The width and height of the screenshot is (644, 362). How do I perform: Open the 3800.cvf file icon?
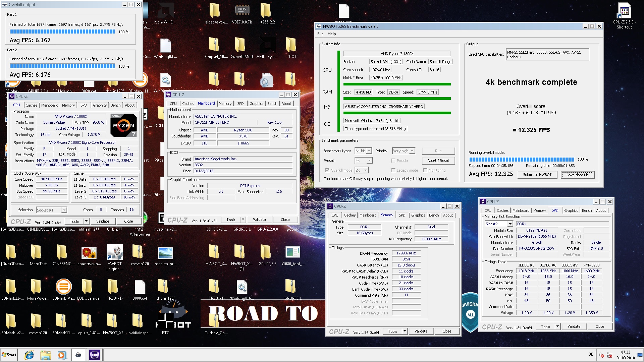point(140,289)
